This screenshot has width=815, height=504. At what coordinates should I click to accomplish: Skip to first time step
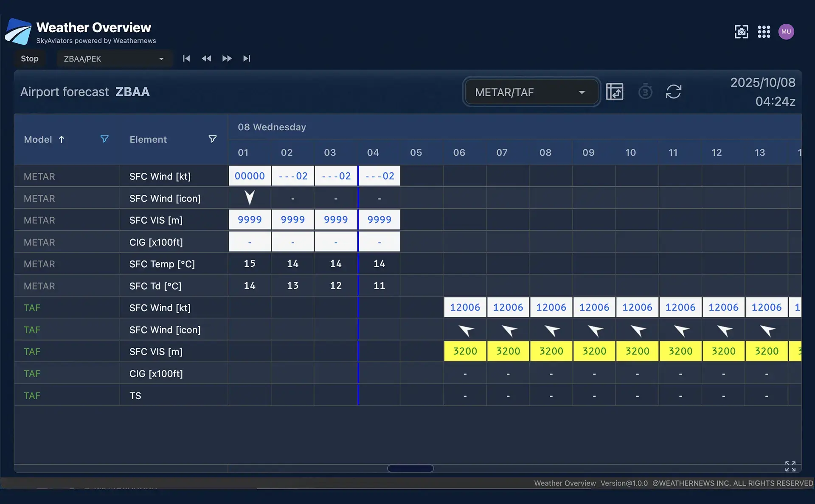pyautogui.click(x=186, y=59)
